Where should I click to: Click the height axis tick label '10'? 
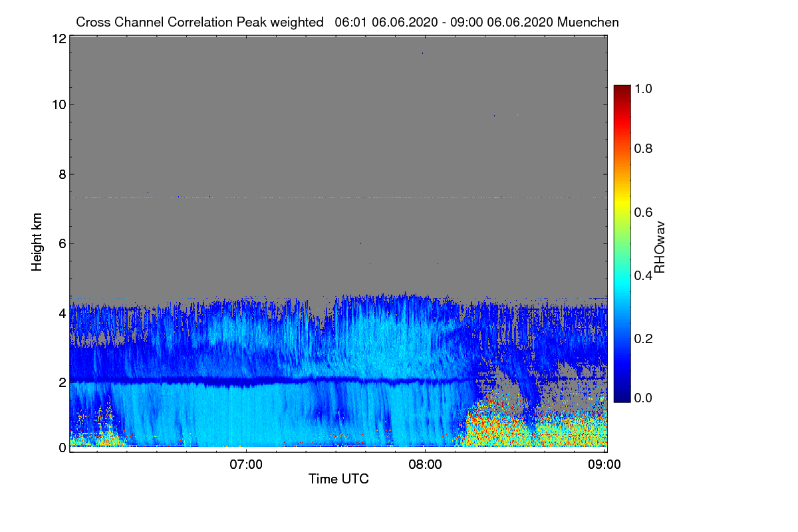[59, 104]
